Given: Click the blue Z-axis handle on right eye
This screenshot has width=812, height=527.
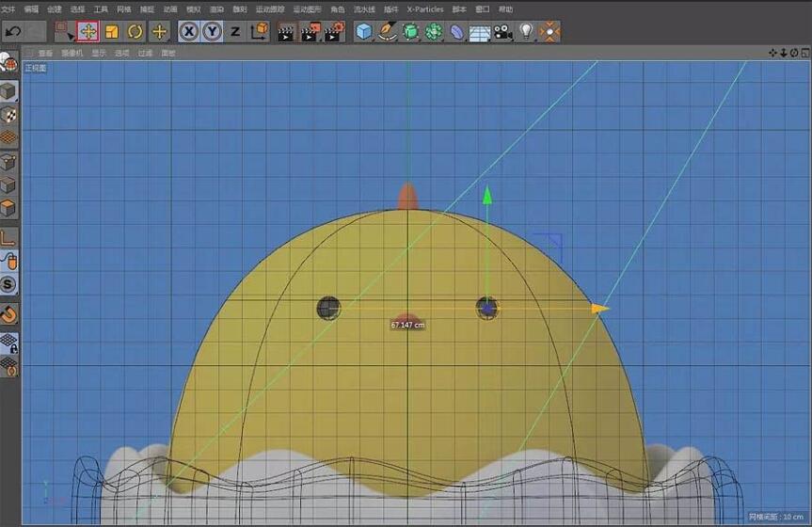Looking at the screenshot, I should tap(487, 309).
